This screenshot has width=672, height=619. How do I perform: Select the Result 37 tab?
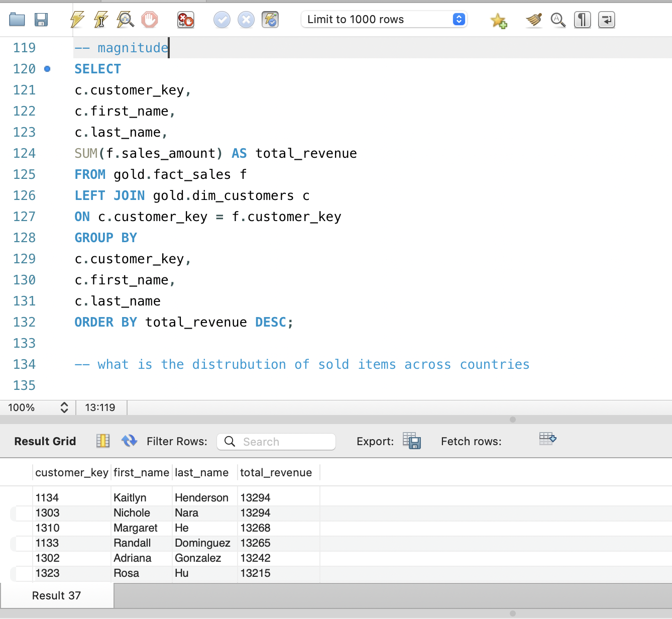[56, 595]
